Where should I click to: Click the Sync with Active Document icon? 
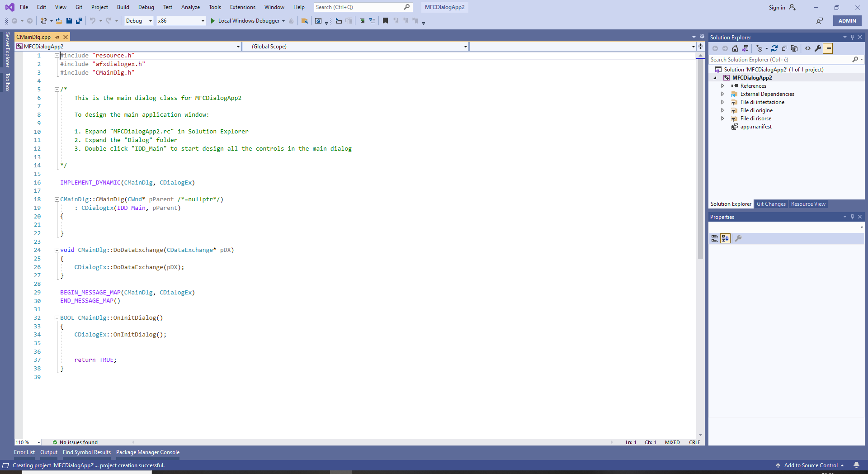(774, 48)
